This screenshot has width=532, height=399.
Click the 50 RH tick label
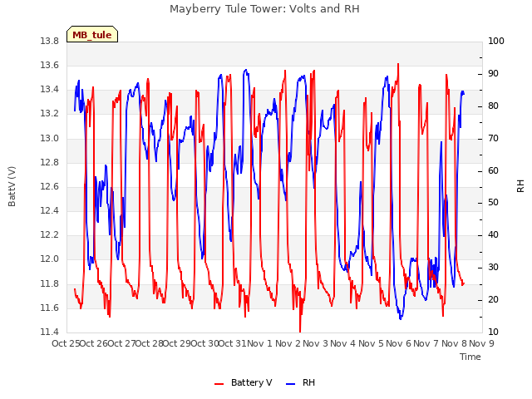coord(493,203)
